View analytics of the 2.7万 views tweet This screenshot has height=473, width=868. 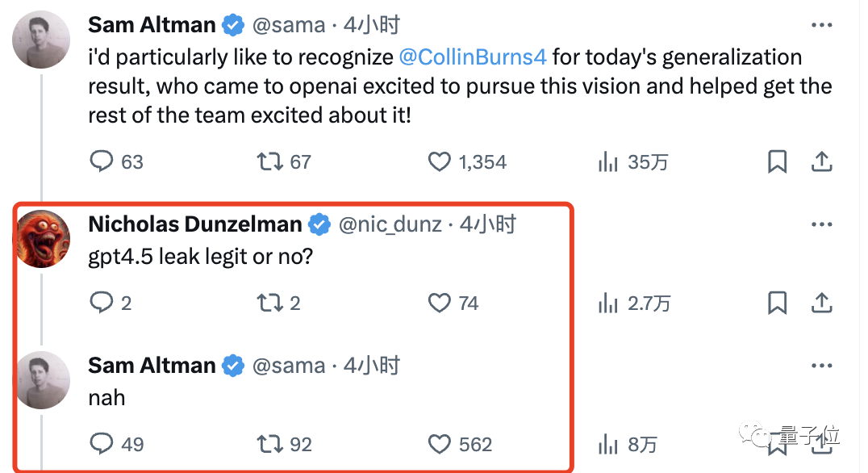pos(607,303)
